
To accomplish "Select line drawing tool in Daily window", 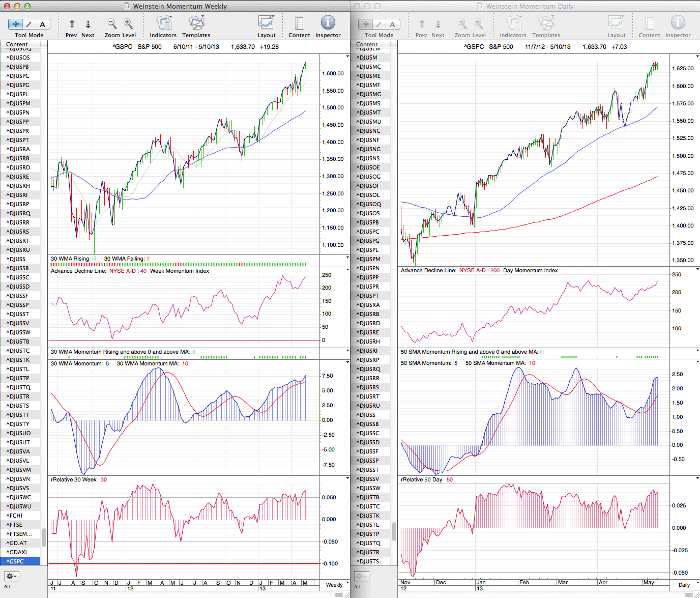I will pyautogui.click(x=380, y=24).
